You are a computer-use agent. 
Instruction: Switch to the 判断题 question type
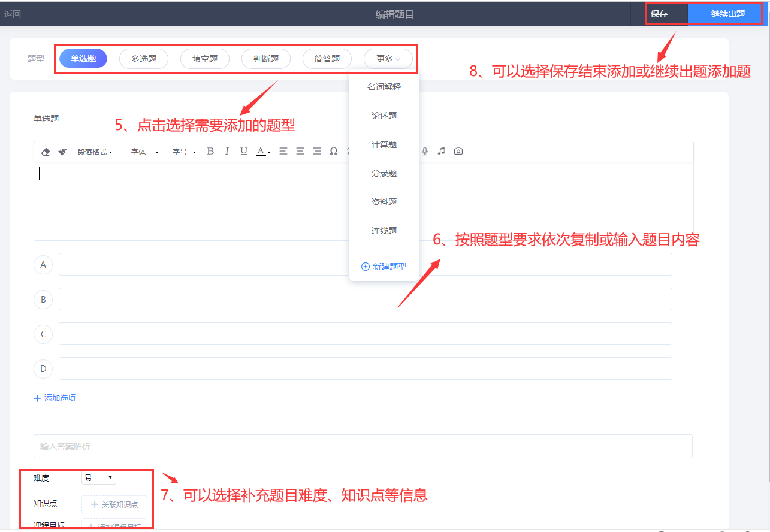[x=266, y=59]
